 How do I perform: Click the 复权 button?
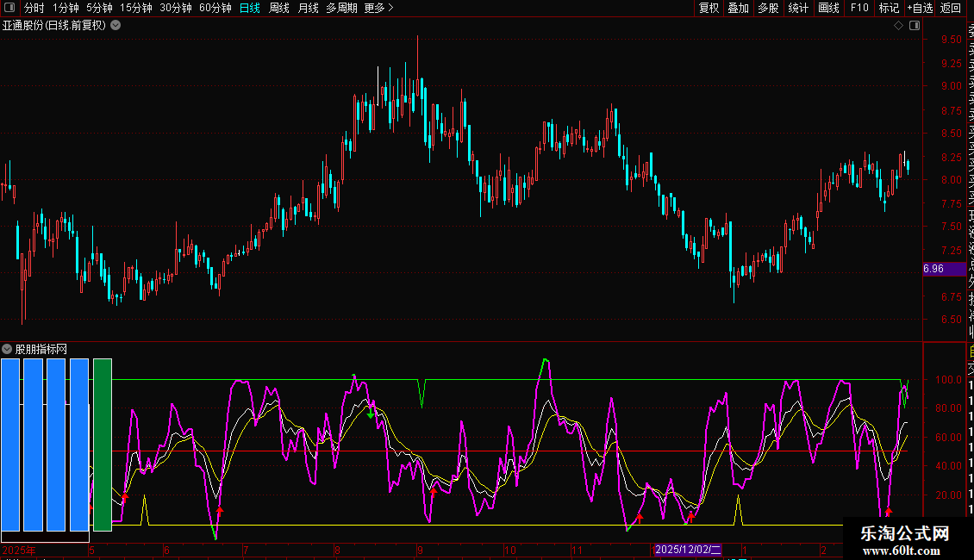(x=709, y=8)
